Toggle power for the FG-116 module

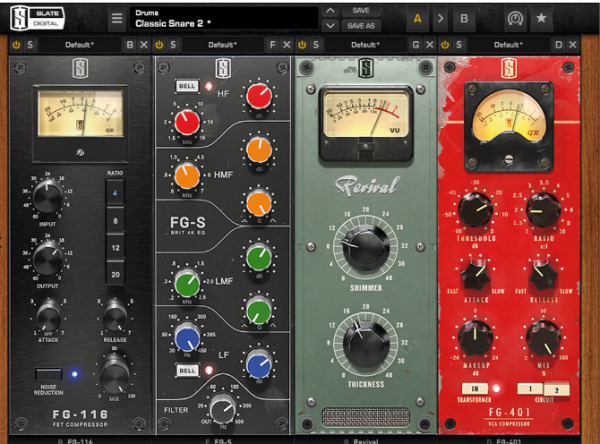click(x=16, y=46)
